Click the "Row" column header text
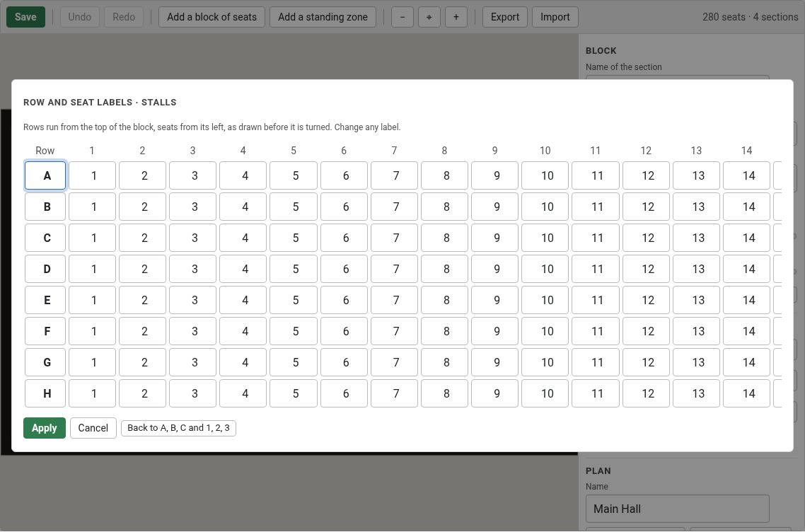The height and width of the screenshot is (532, 805). (x=45, y=151)
